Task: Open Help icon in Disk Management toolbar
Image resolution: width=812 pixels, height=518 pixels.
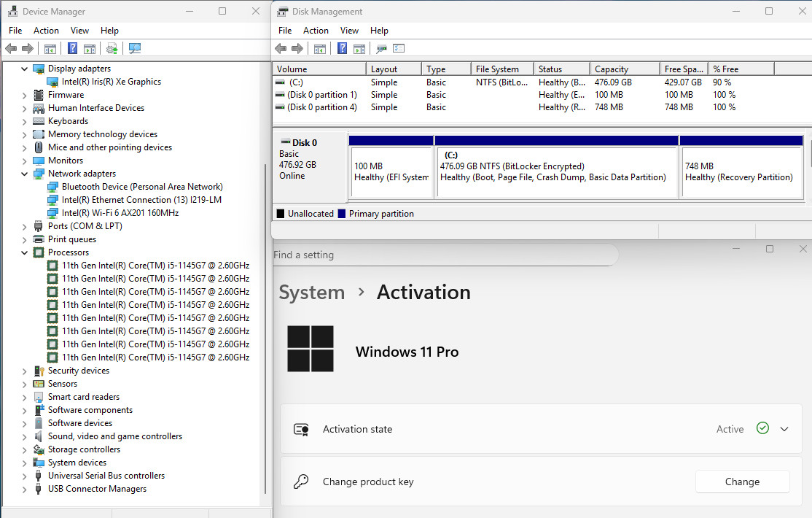Action: pos(343,49)
